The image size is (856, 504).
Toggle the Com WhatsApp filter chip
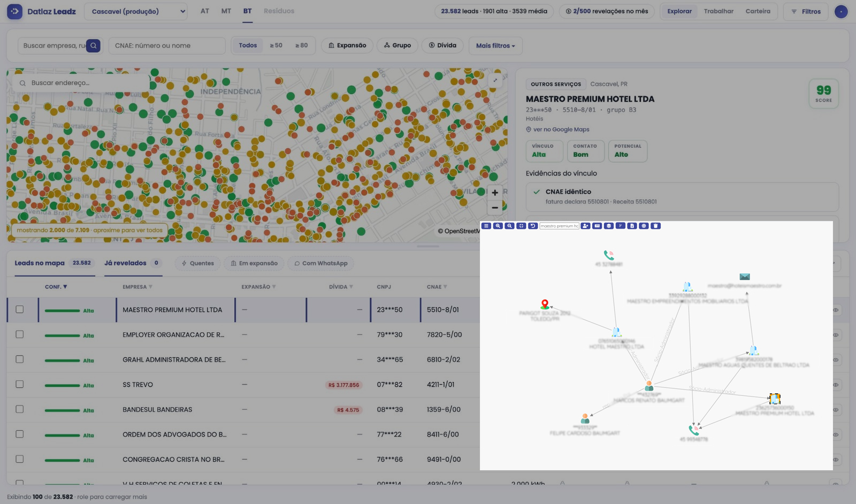(x=321, y=263)
